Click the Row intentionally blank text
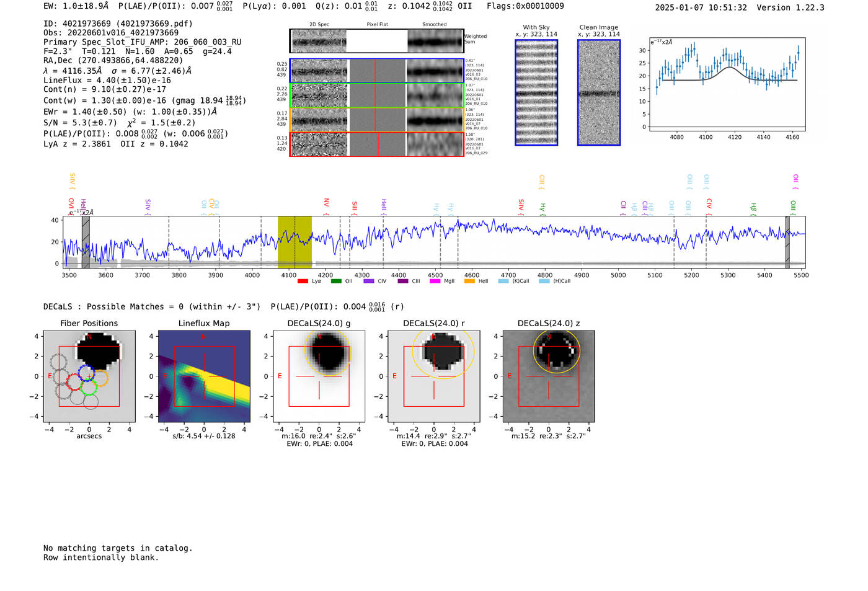 coord(101,558)
